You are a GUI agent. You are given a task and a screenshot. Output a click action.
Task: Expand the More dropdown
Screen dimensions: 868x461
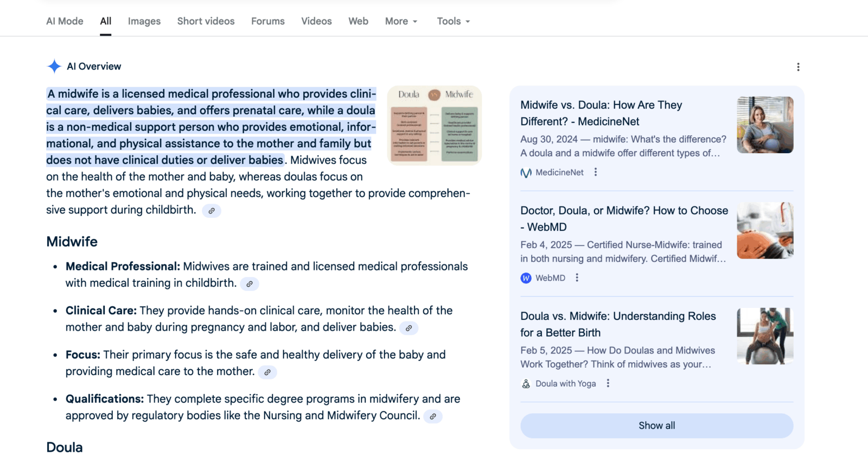click(401, 21)
